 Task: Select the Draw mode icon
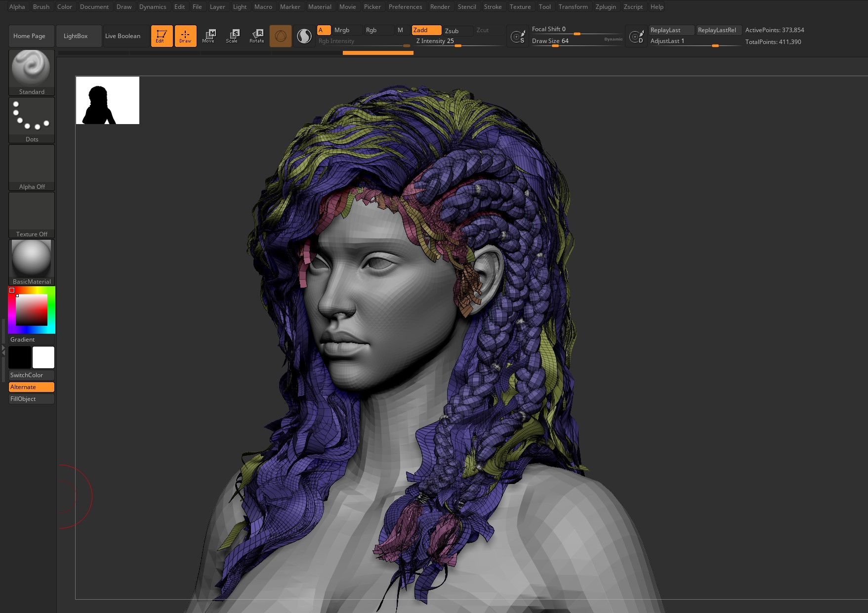[x=185, y=36]
